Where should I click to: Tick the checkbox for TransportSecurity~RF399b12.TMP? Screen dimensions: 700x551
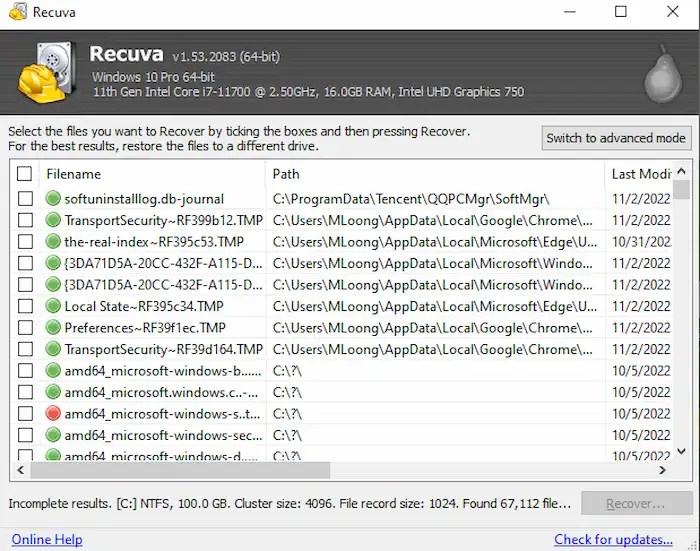coord(25,220)
